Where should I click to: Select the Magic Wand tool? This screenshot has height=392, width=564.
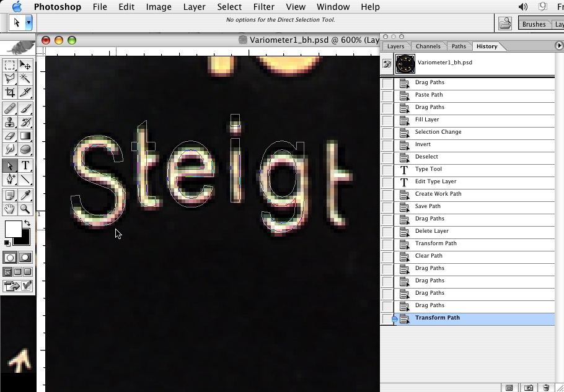25,79
